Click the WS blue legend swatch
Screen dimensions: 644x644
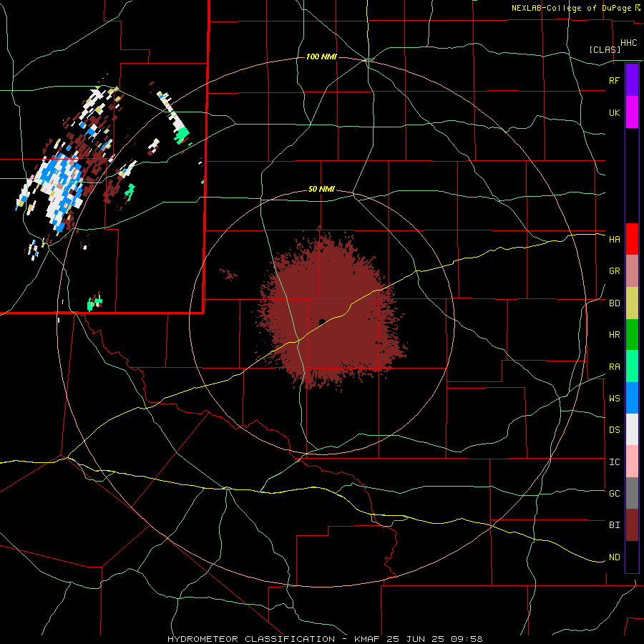[x=632, y=398]
